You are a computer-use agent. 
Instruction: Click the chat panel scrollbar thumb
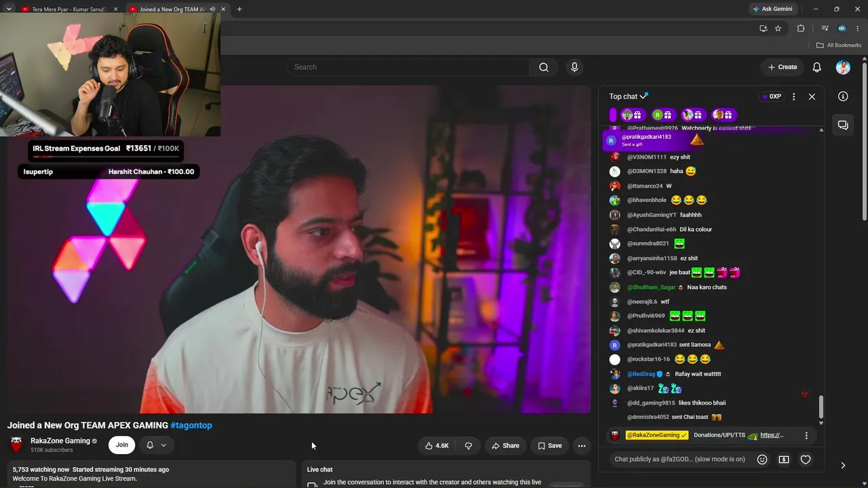click(821, 407)
